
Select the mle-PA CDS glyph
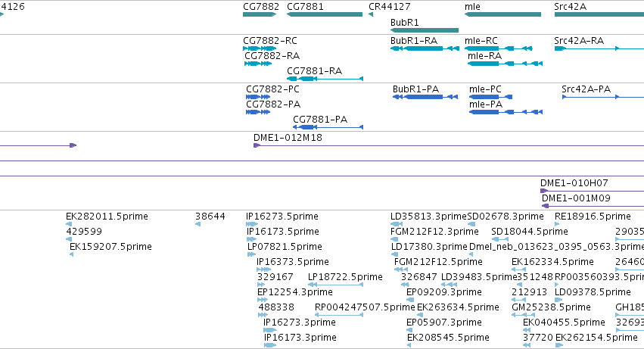coord(506,112)
